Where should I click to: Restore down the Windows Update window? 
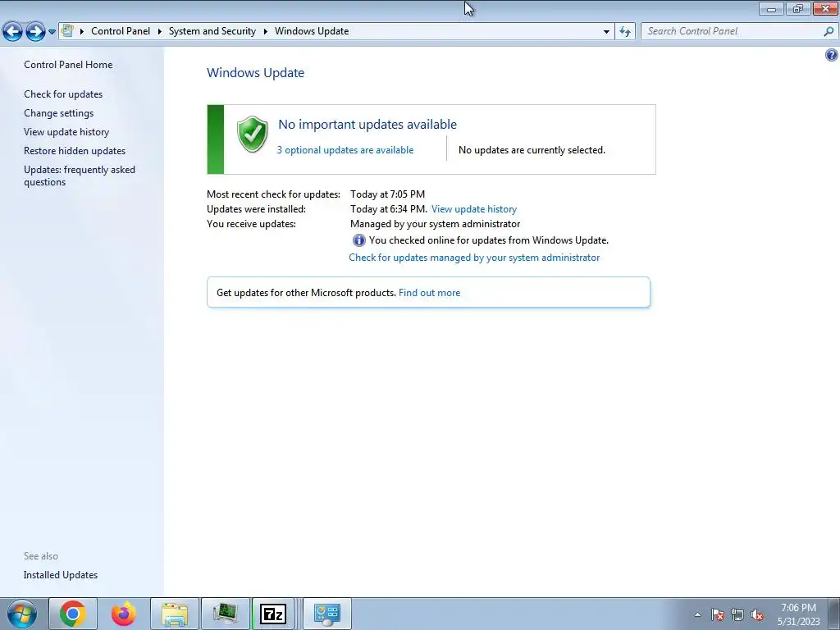[x=798, y=8]
